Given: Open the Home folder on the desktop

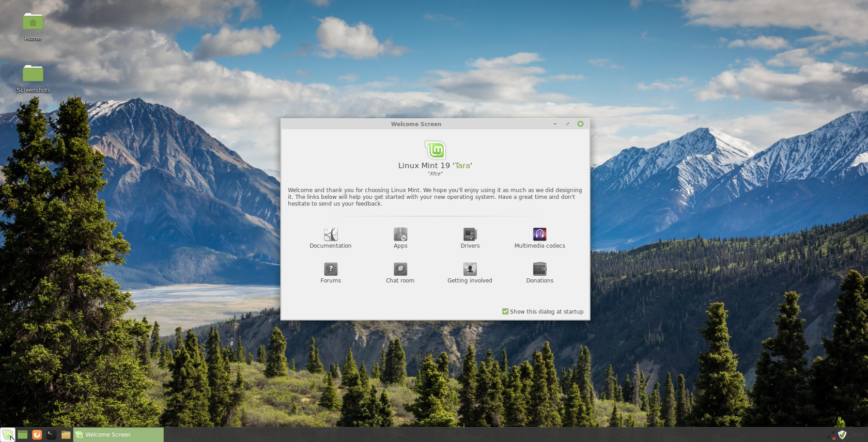Looking at the screenshot, I should (x=33, y=22).
